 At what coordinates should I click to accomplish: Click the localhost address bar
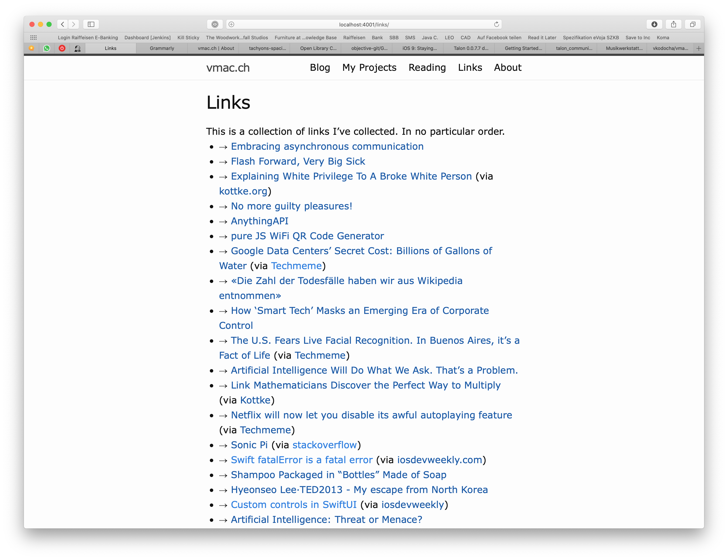click(364, 25)
